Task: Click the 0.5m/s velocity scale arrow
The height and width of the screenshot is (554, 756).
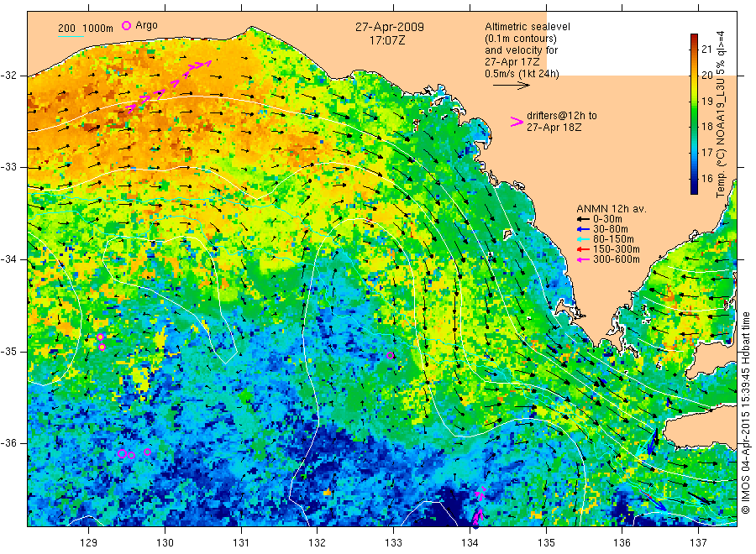Action: click(511, 86)
